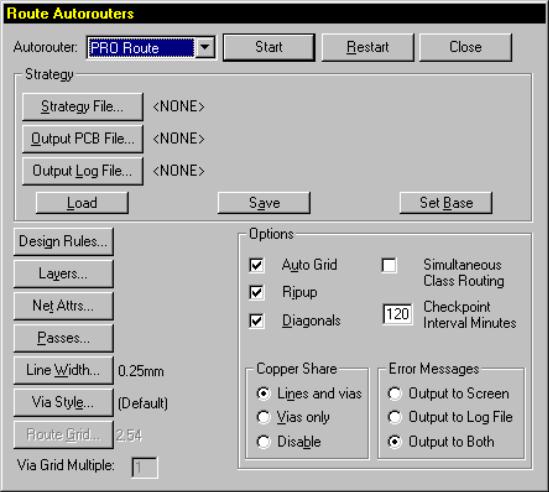Click the Via Grid Multiple field
This screenshot has height=492, width=549.
(x=145, y=467)
